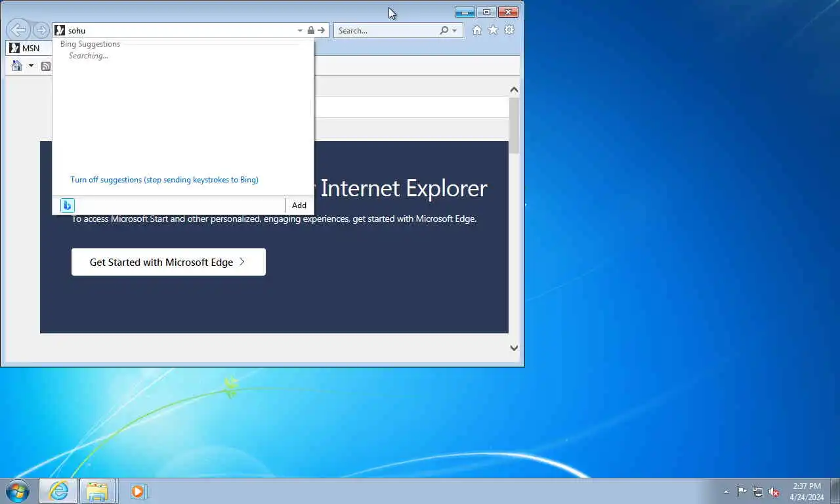Open the Tools gear icon
Image resolution: width=840 pixels, height=504 pixels.
point(509,30)
